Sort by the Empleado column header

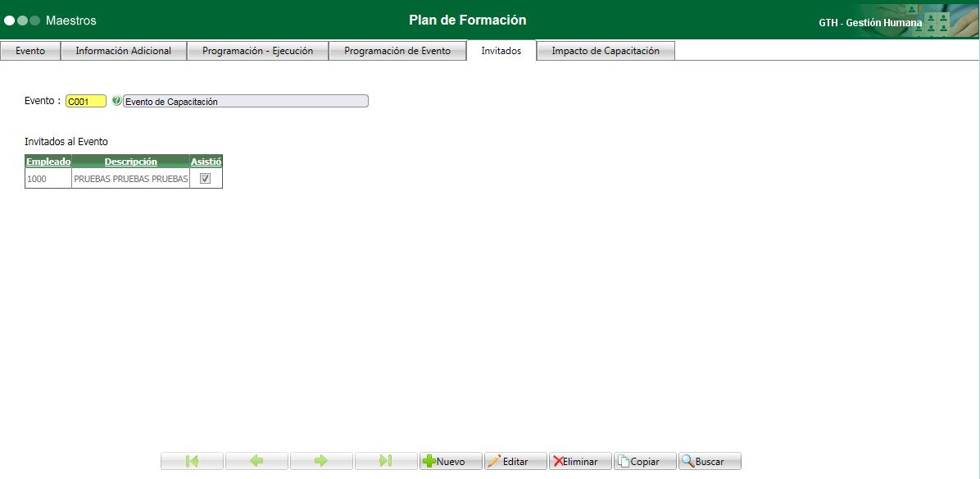48,162
